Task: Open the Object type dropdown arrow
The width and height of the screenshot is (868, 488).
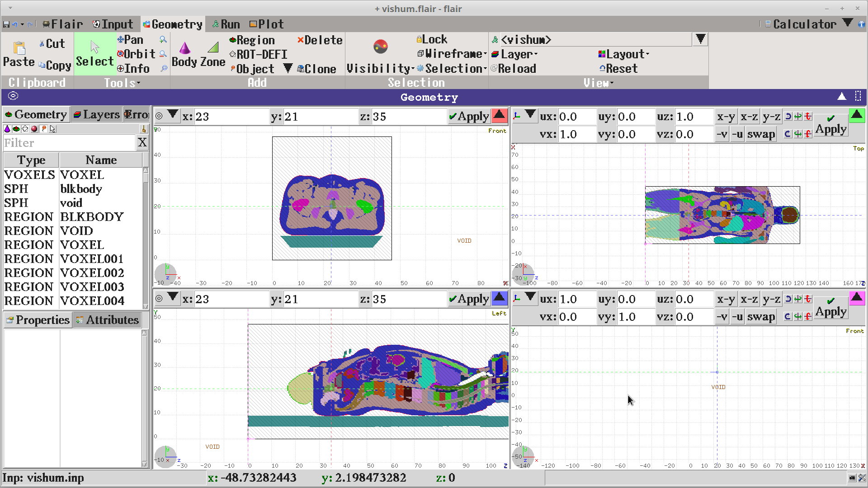Action: pos(288,68)
